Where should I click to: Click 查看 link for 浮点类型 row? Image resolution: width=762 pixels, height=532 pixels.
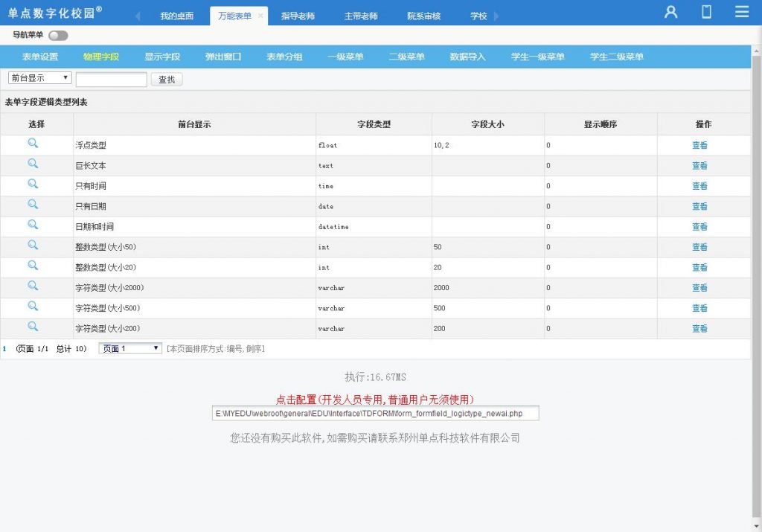(699, 145)
